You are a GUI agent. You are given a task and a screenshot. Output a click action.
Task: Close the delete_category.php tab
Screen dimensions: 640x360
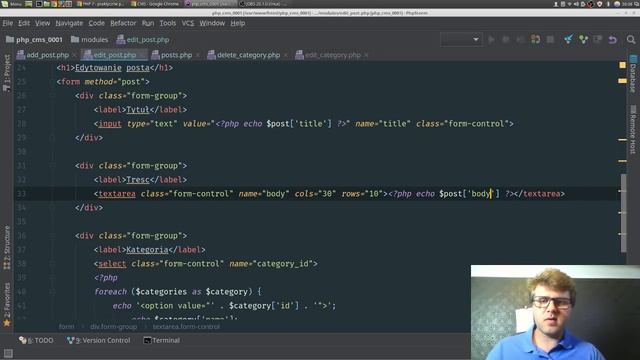[x=286, y=55]
